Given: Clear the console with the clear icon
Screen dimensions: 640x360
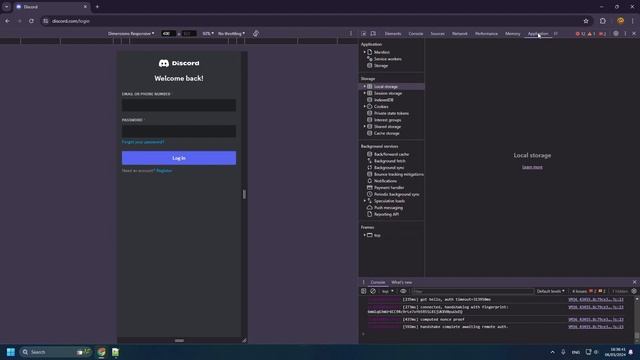Looking at the screenshot, I should pyautogui.click(x=373, y=291).
